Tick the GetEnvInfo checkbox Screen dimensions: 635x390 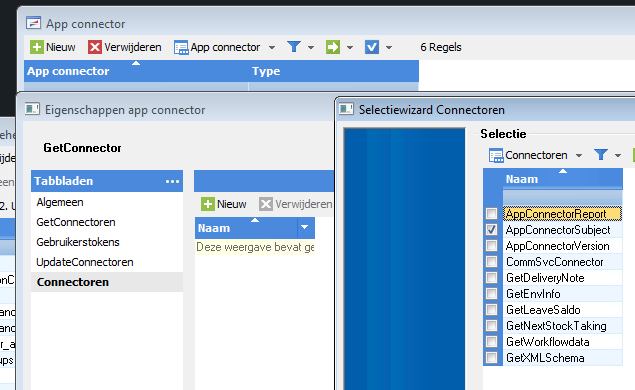(x=491, y=294)
